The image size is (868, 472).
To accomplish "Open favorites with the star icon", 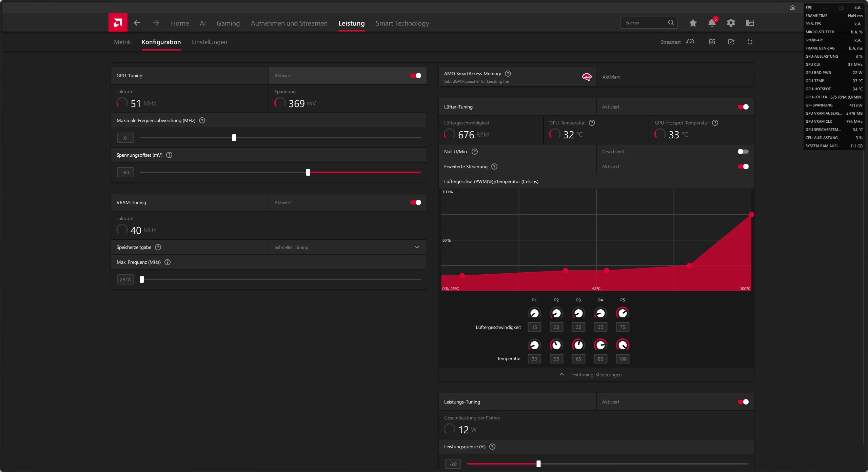I will pos(693,23).
